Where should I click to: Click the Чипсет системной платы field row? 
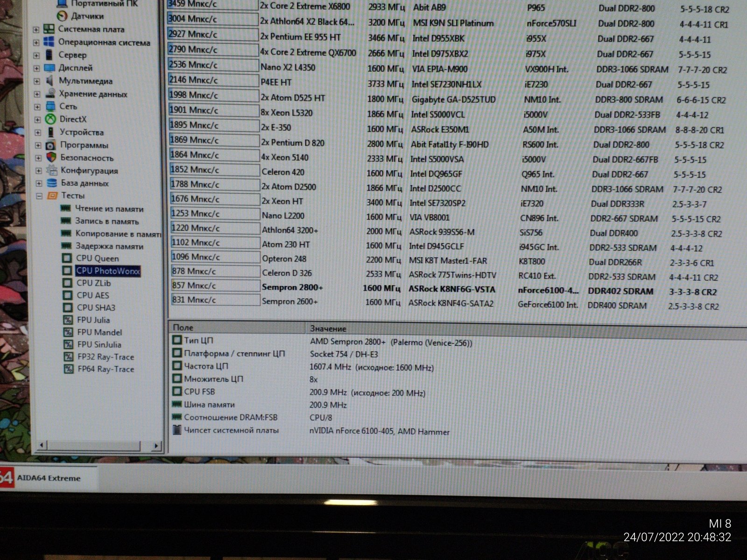point(311,431)
